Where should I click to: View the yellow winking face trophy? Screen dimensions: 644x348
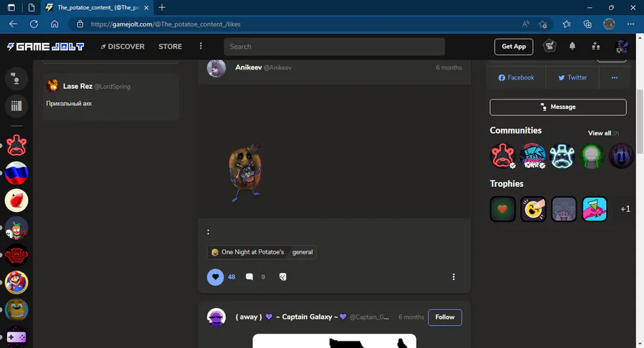point(533,209)
